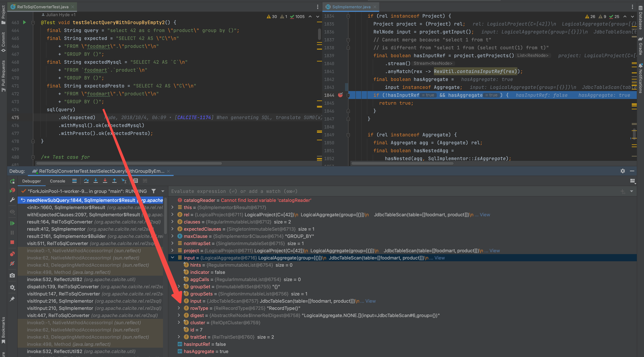644x357 pixels.
Task: Open the Project tool window
Action: coord(3,15)
